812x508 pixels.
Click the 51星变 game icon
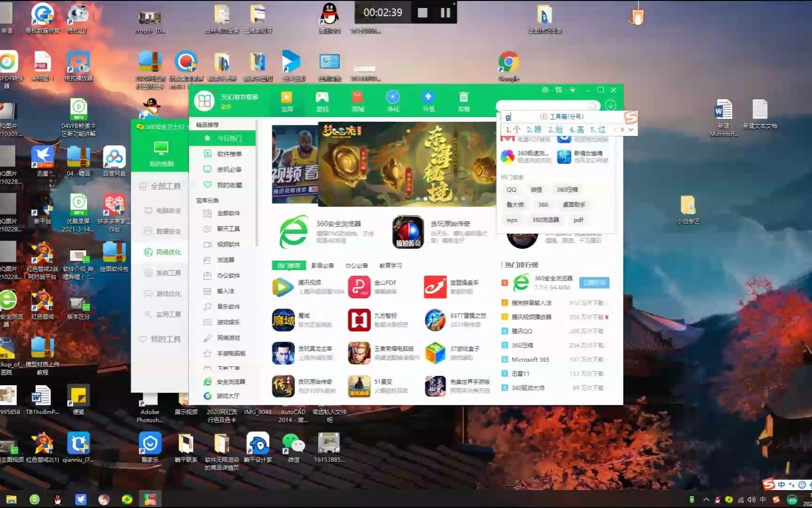pos(359,386)
